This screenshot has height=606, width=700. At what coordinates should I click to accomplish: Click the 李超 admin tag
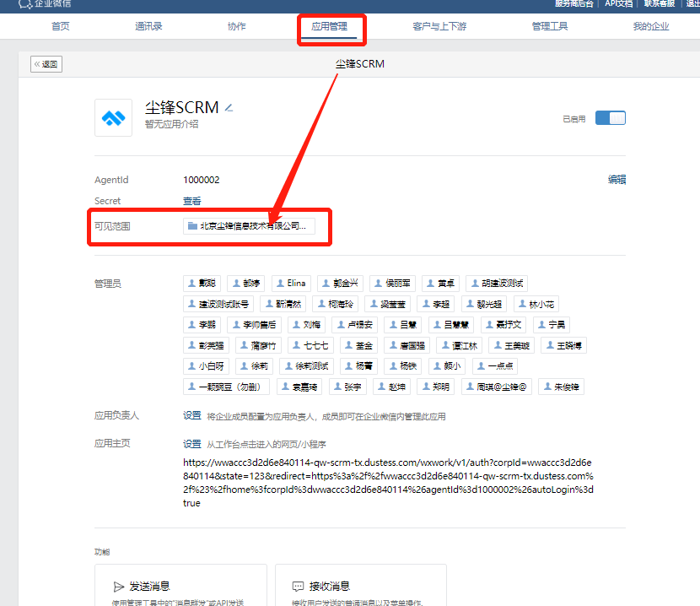click(436, 304)
